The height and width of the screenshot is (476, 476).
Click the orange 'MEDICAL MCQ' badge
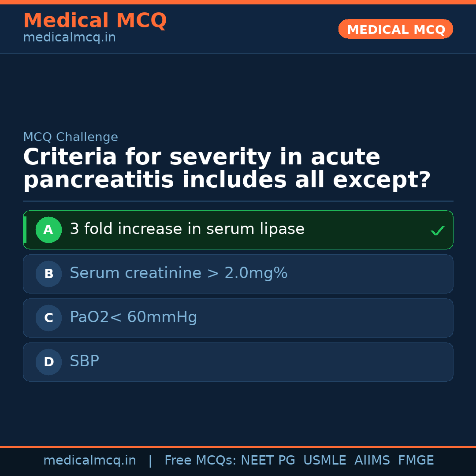tap(395, 30)
